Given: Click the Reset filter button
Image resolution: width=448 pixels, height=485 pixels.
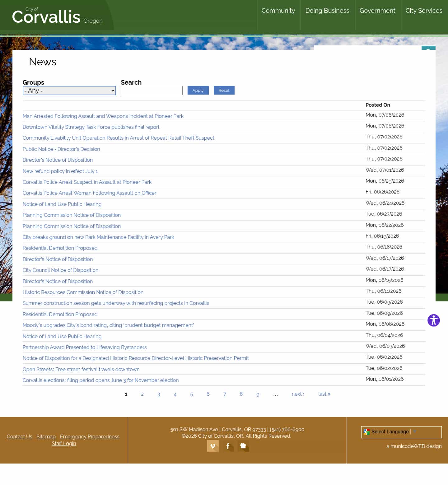Looking at the screenshot, I should (x=224, y=90).
